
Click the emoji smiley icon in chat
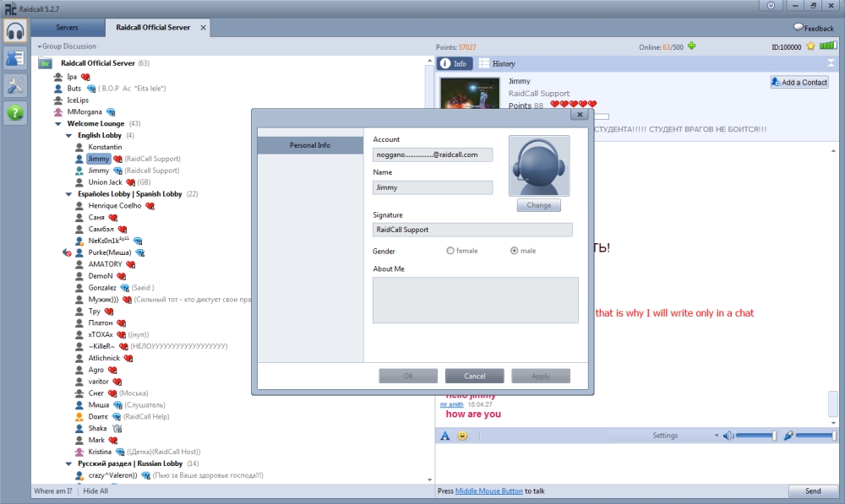point(462,436)
